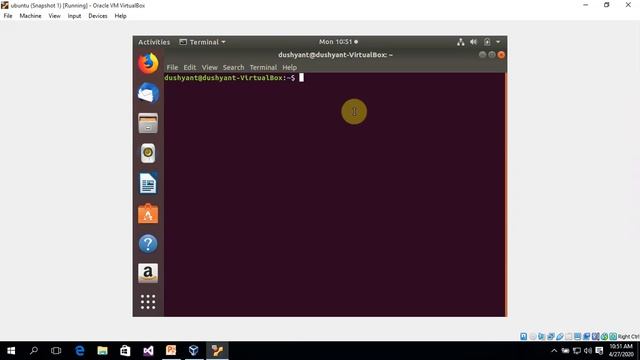The image size is (640, 360).
Task: Open PowerPoint from taskbar
Action: pyautogui.click(x=171, y=351)
